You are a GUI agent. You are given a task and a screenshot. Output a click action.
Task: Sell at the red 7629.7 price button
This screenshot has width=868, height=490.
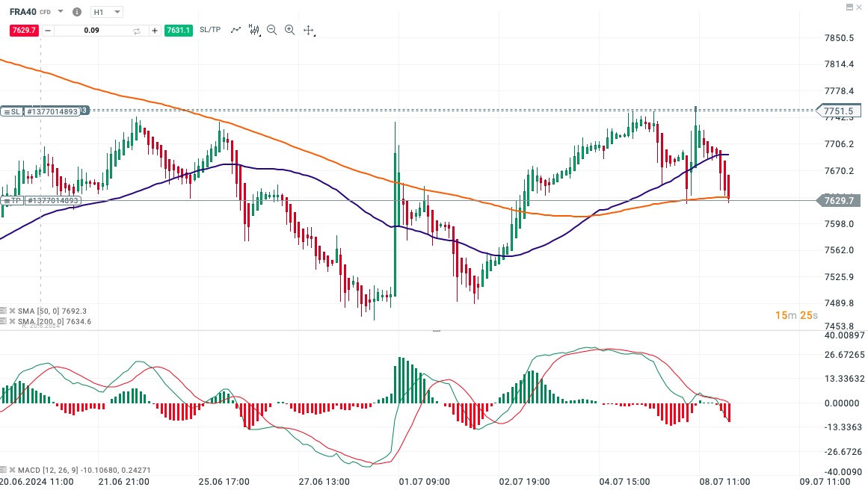point(24,31)
